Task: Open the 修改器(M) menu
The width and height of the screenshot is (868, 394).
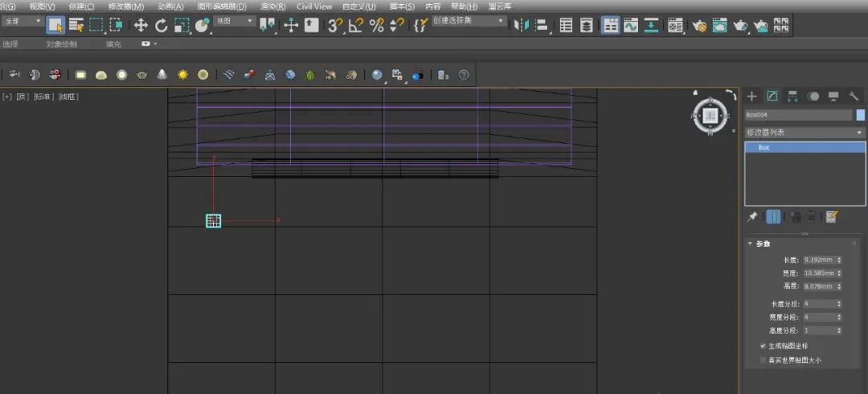Action: (126, 6)
